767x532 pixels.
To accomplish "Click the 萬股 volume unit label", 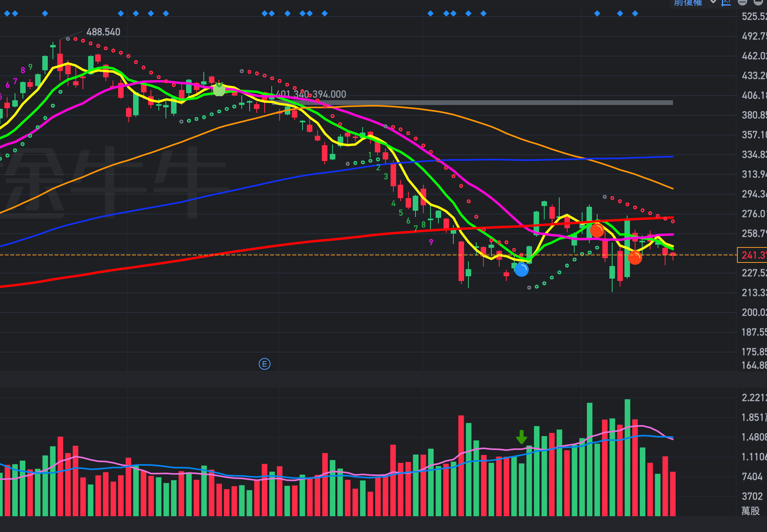I will pyautogui.click(x=750, y=511).
